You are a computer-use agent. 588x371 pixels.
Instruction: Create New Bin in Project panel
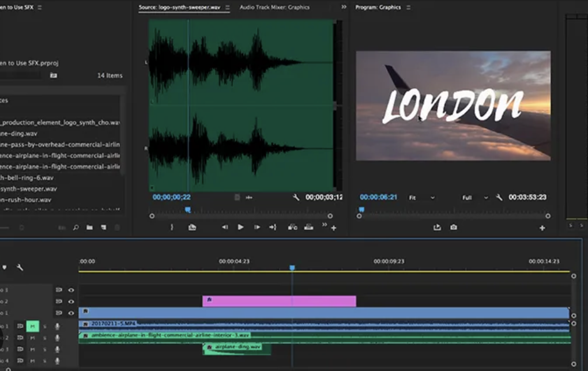(89, 228)
